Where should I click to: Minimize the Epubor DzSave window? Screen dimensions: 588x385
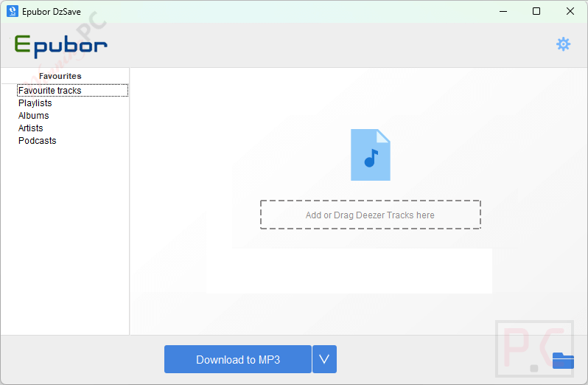503,11
